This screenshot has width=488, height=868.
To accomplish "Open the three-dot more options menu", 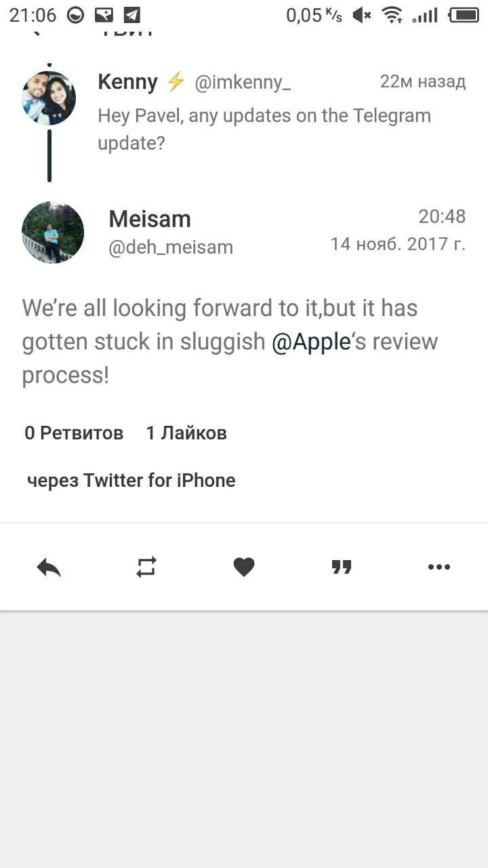I will point(439,567).
